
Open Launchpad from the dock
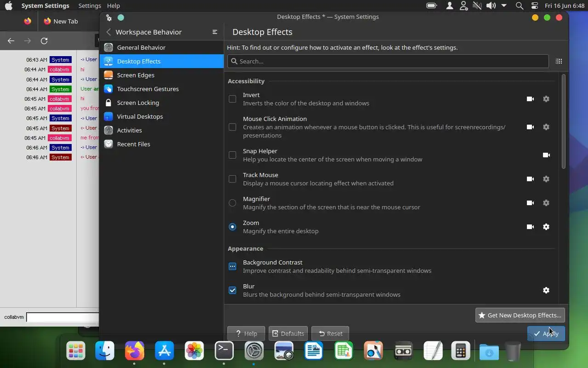click(x=75, y=351)
